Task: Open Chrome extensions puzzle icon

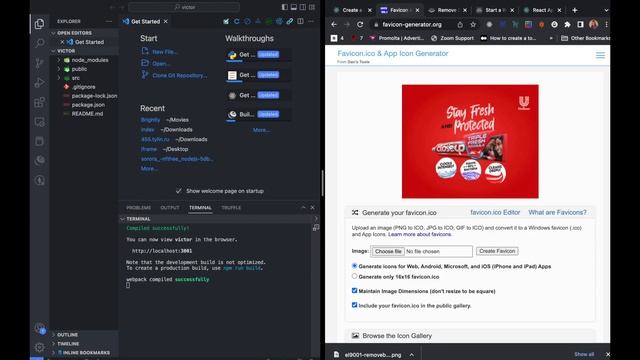Action: [x=567, y=24]
